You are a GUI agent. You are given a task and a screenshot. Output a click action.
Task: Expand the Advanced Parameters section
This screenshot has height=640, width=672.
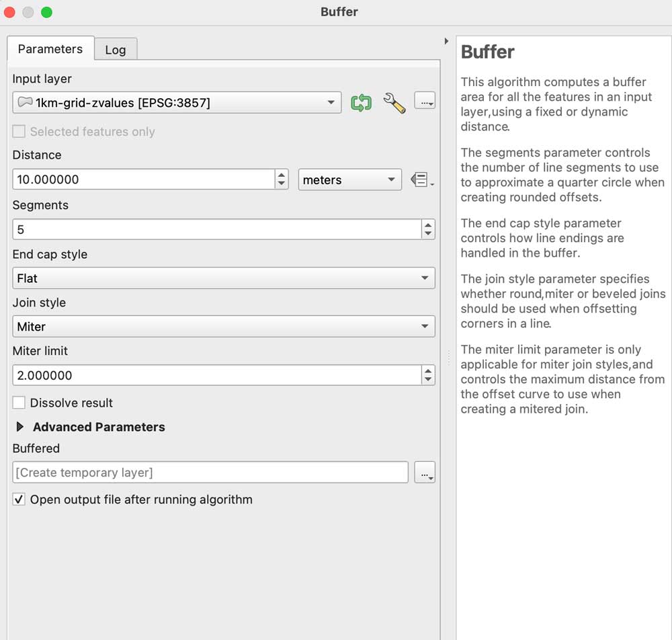pos(20,427)
